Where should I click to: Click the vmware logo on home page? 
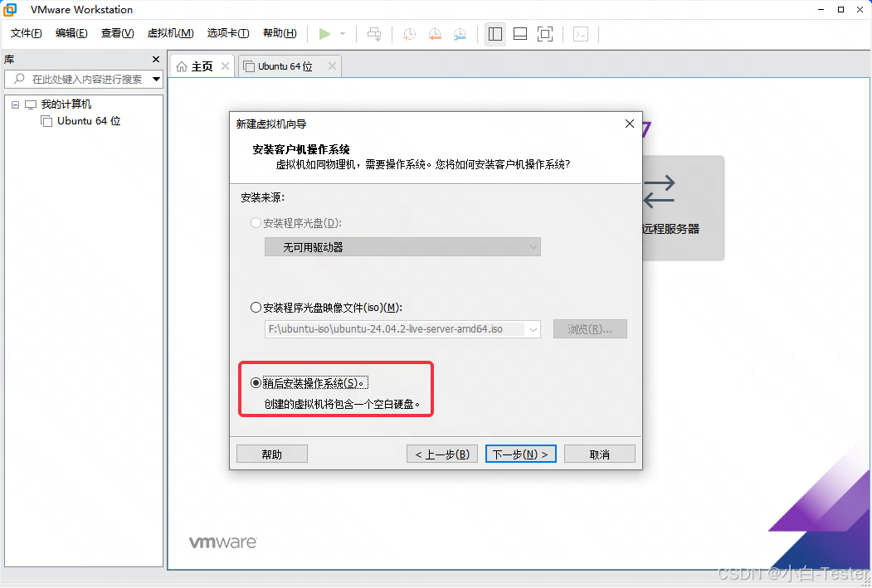click(223, 542)
